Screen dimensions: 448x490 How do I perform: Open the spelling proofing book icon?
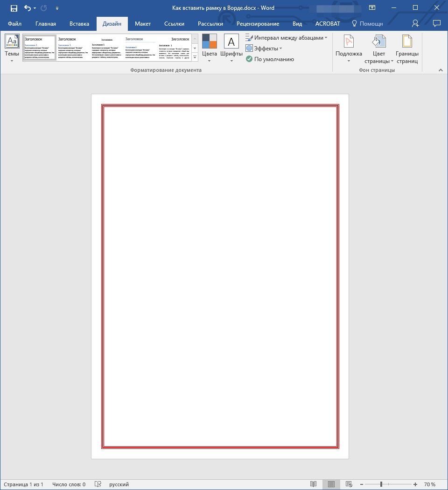tap(98, 484)
